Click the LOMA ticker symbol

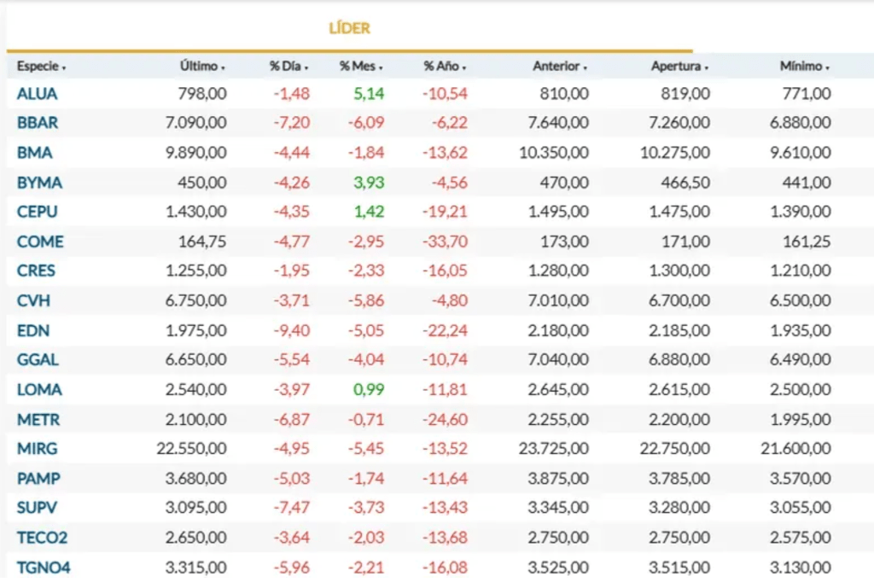point(39,390)
